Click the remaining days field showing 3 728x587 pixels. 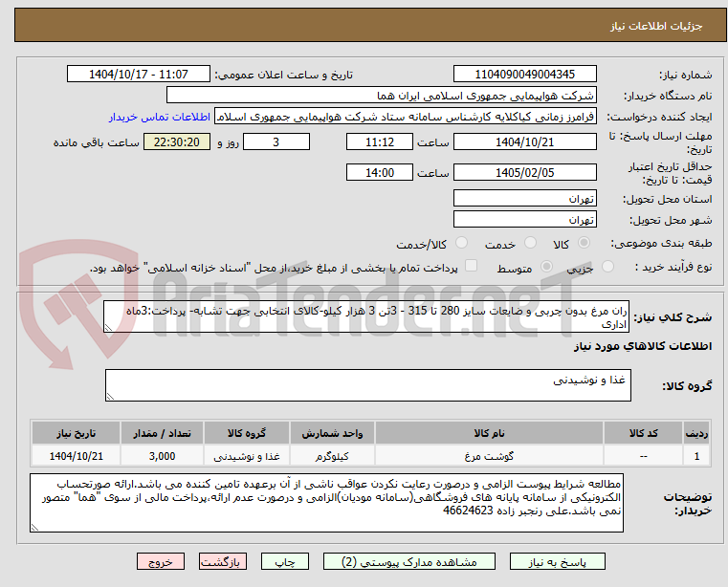coord(276,142)
